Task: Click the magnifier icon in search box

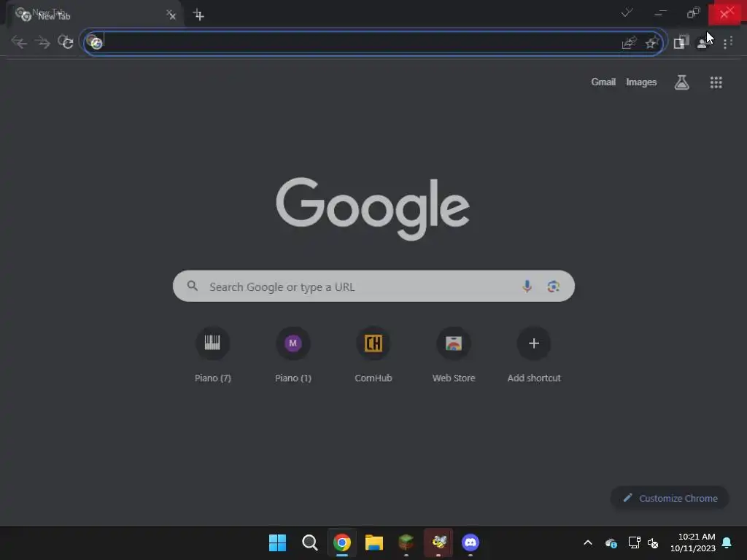Action: [x=193, y=286]
